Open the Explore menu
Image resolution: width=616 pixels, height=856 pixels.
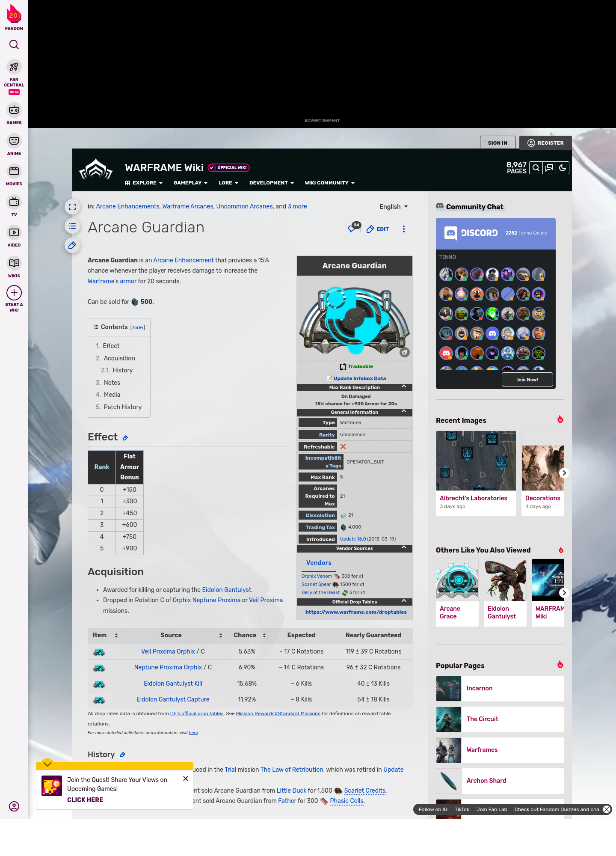point(144,183)
